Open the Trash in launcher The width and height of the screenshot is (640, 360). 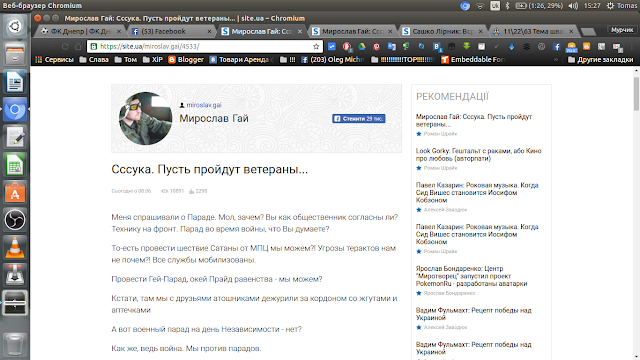point(15,344)
